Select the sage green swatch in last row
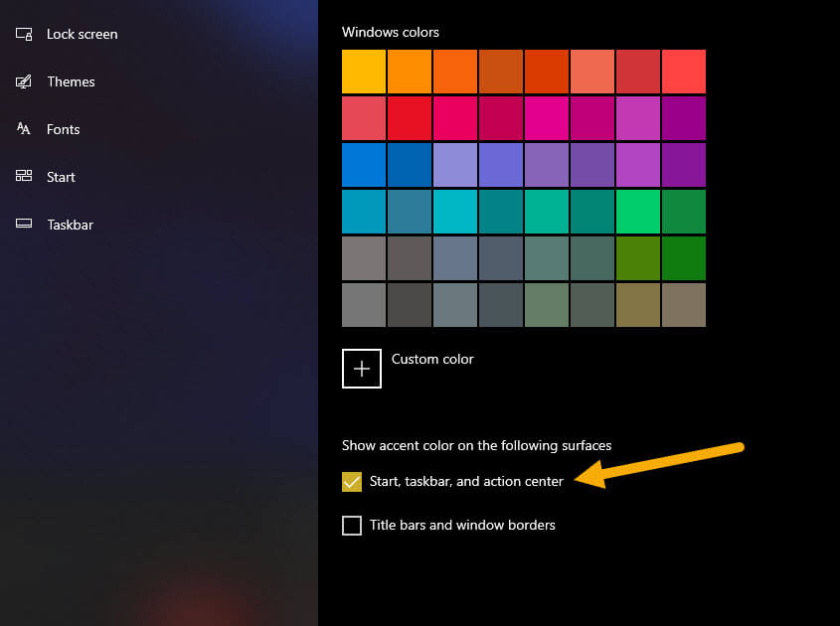The height and width of the screenshot is (626, 840). click(x=547, y=305)
